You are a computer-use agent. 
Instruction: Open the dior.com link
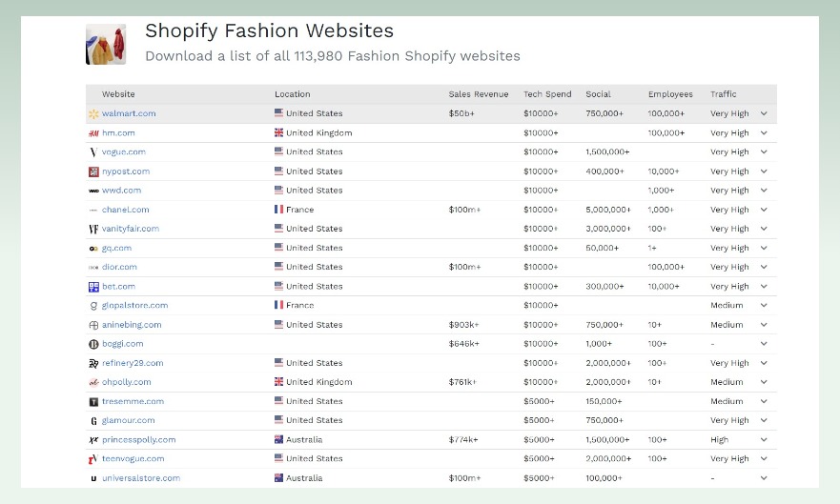tap(119, 267)
